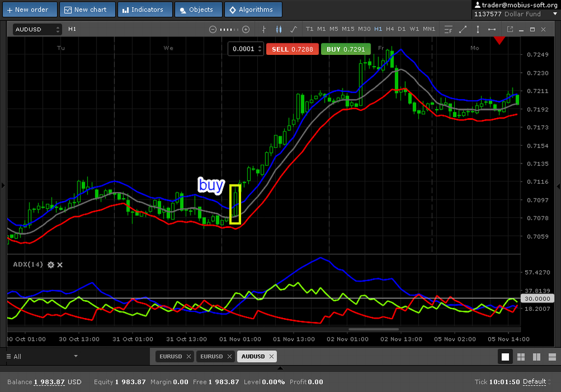Click the underlined Balance 1 983.87 value

pos(50,382)
